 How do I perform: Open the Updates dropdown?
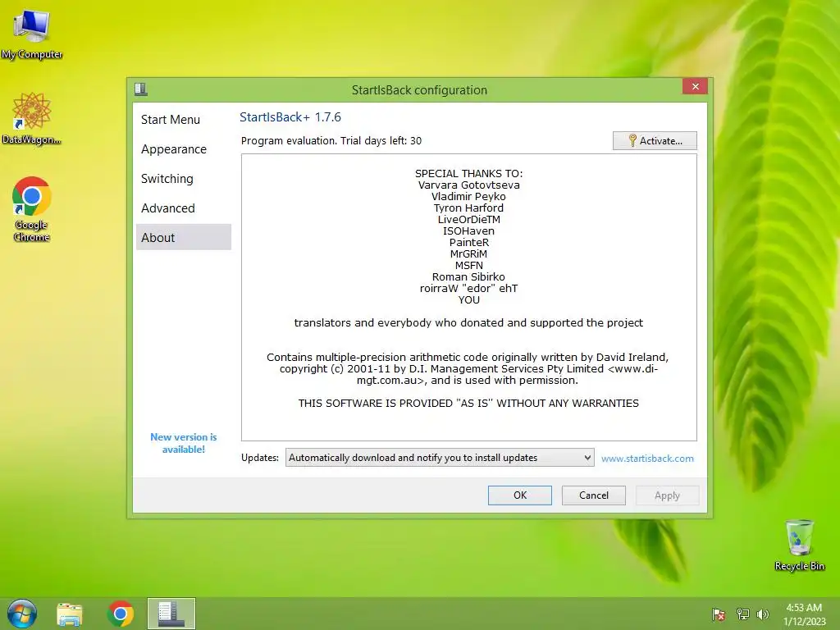pyautogui.click(x=440, y=458)
